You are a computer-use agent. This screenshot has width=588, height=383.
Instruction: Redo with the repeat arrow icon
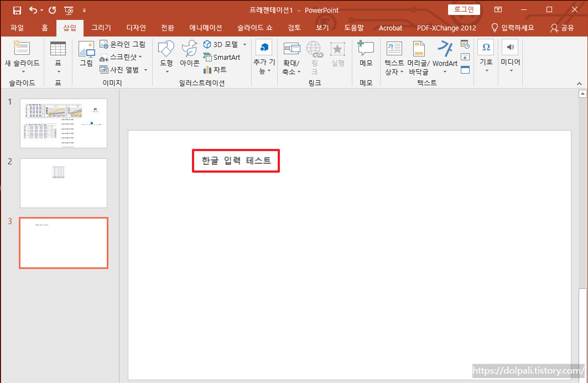(52, 10)
